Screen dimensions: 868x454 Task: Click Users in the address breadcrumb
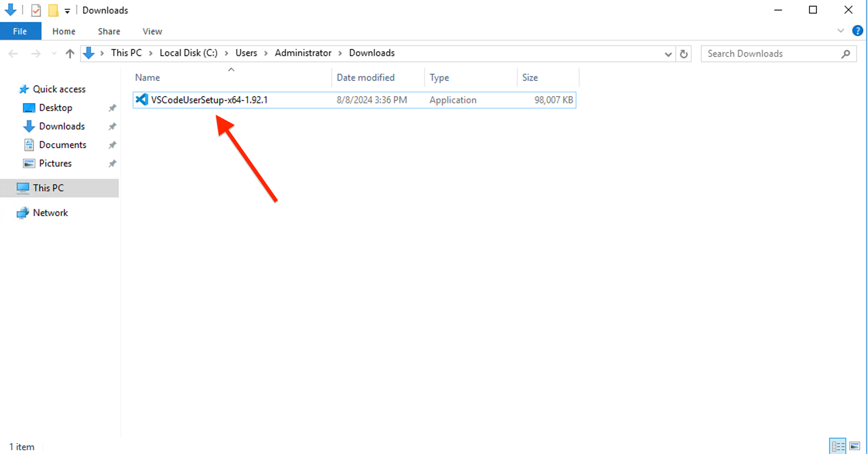pos(246,53)
